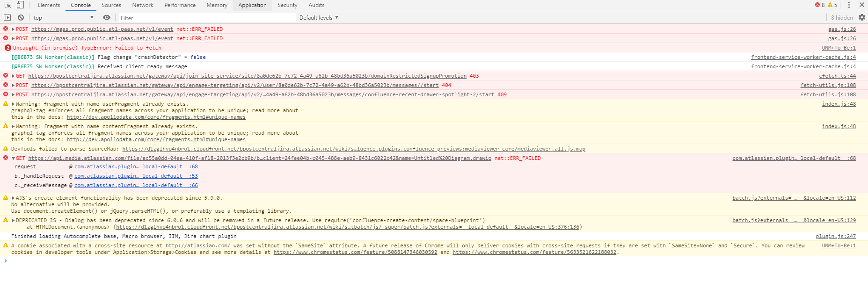Open the Audits tab
This screenshot has width=868, height=303.
click(316, 5)
